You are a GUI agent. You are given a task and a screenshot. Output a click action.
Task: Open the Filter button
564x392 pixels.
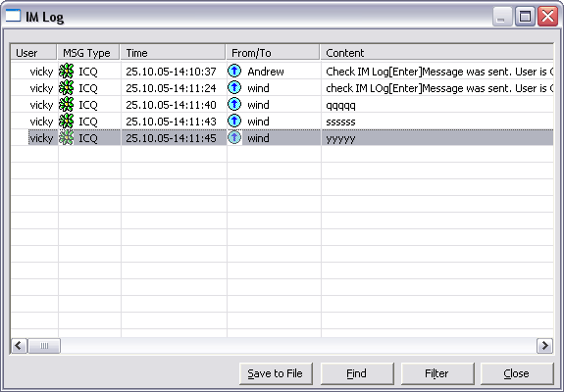coord(437,373)
